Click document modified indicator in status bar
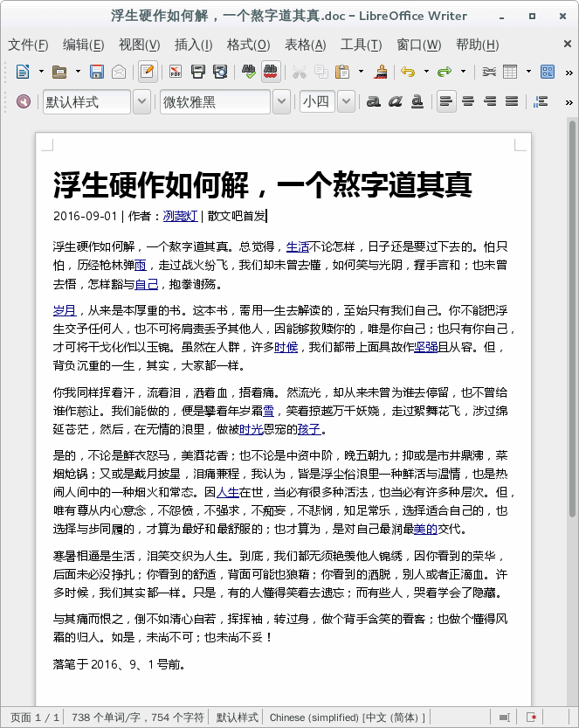This screenshot has height=728, width=579. coord(532,718)
